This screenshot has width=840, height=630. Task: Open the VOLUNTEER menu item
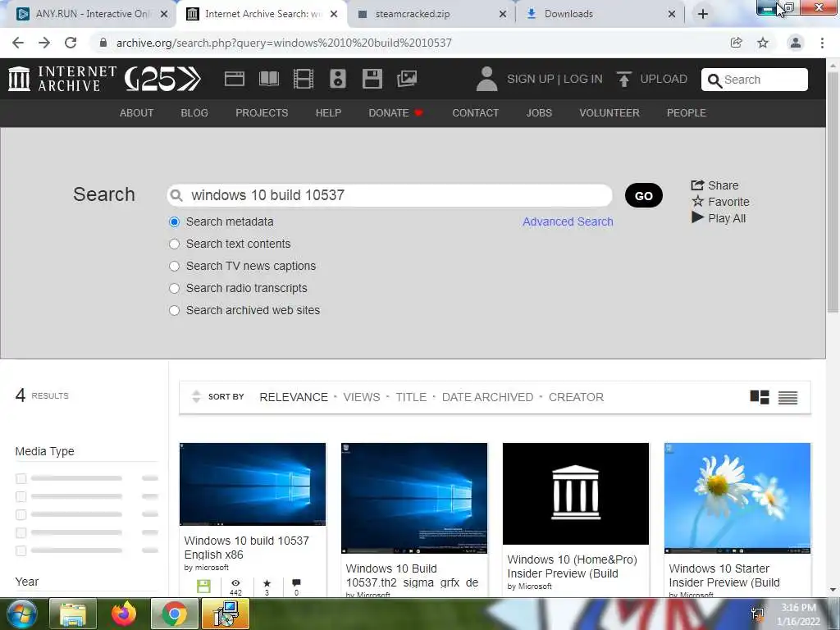coord(609,113)
